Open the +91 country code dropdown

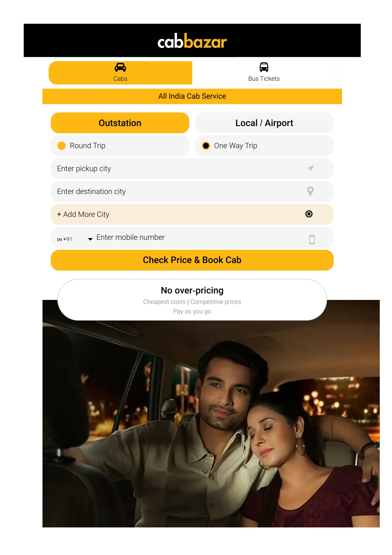coord(75,239)
